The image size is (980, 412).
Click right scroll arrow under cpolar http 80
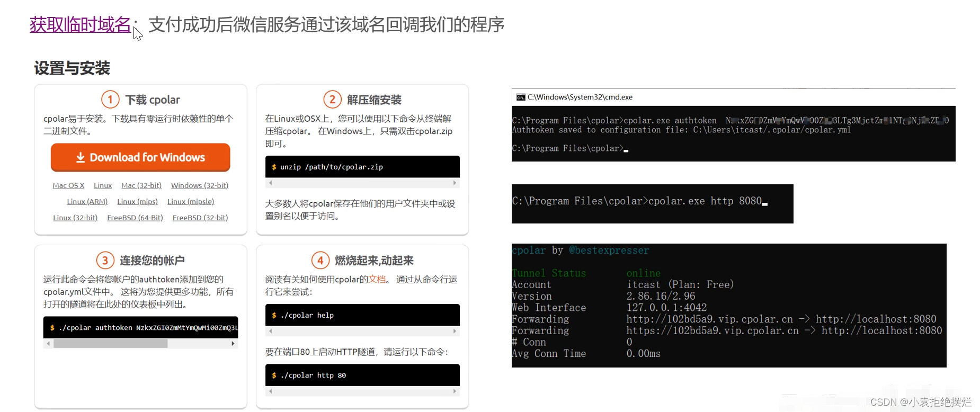pos(455,391)
